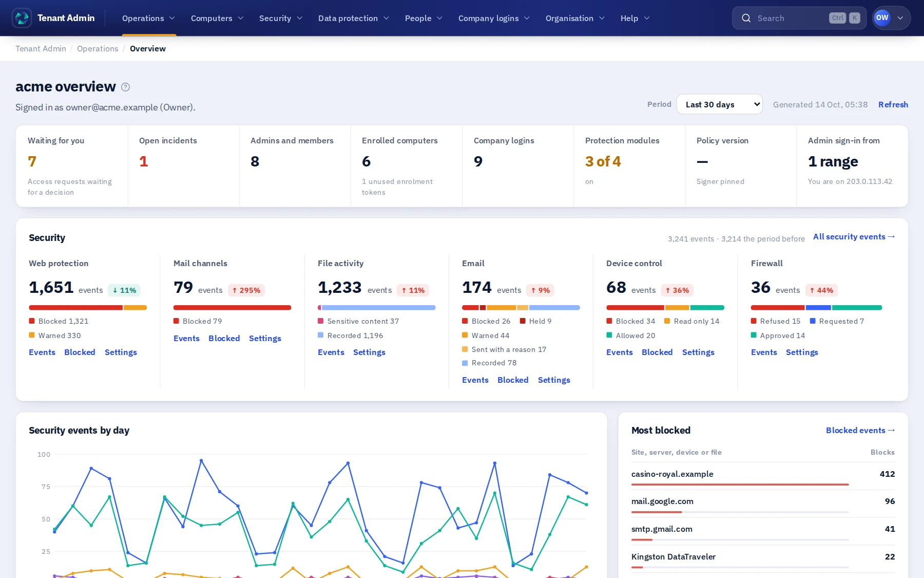Open the Period Last 30 days selector
924x578 pixels.
pyautogui.click(x=719, y=104)
